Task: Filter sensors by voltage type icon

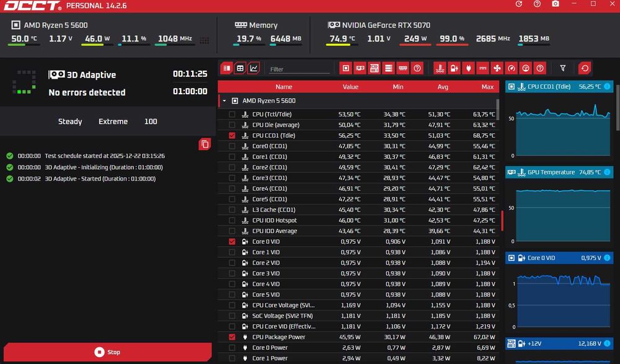Action: pos(454,68)
